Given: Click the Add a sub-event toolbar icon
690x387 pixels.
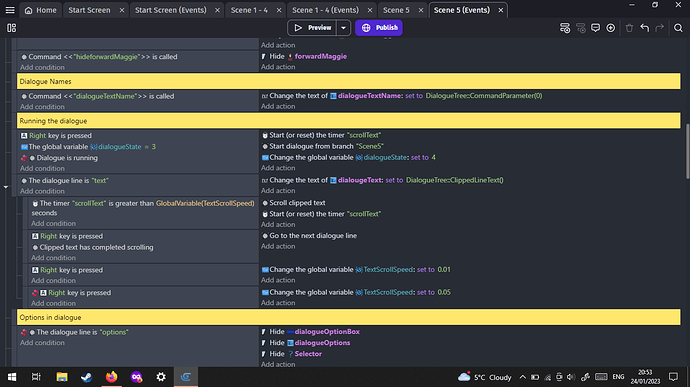Looking at the screenshot, I should (580, 28).
